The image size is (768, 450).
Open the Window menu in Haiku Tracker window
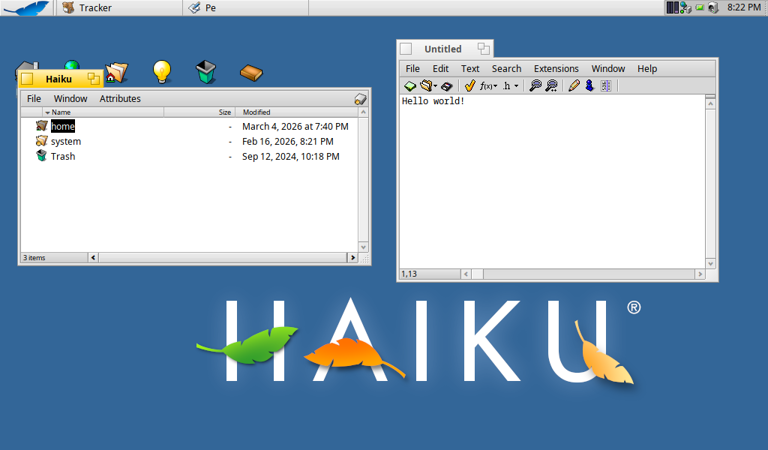click(70, 98)
